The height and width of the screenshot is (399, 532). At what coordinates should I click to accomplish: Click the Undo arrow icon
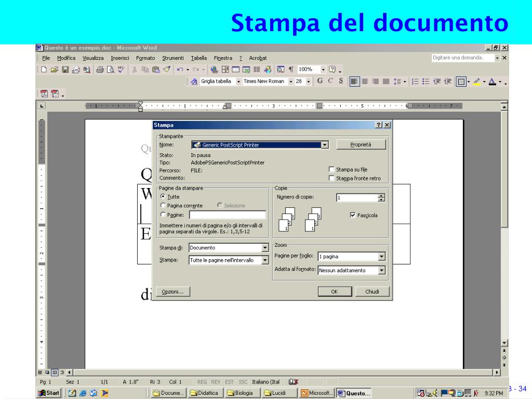pos(180,70)
